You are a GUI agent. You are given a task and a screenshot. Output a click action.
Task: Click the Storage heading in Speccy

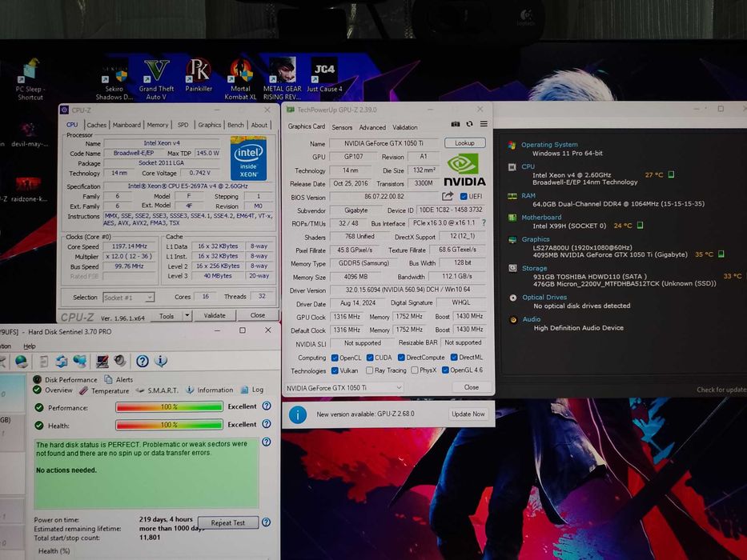point(534,268)
